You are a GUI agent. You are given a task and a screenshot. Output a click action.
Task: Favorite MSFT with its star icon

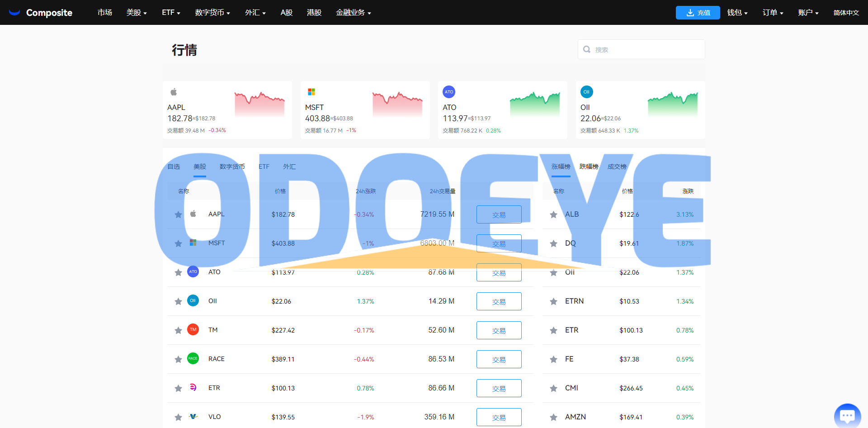(178, 243)
